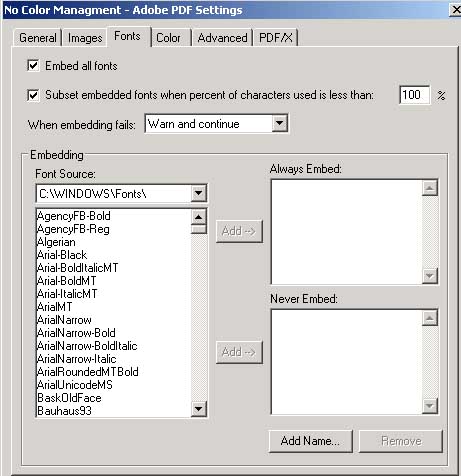
Task: Open the Images tab
Action: [x=85, y=38]
